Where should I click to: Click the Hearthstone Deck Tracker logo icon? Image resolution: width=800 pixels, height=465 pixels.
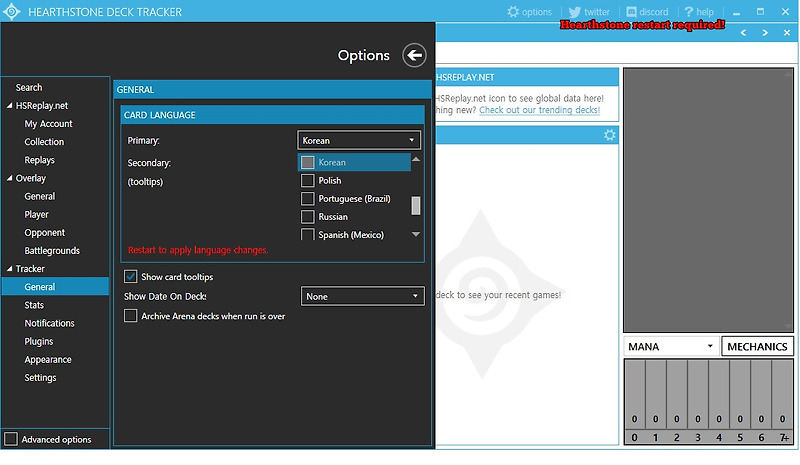(x=11, y=11)
